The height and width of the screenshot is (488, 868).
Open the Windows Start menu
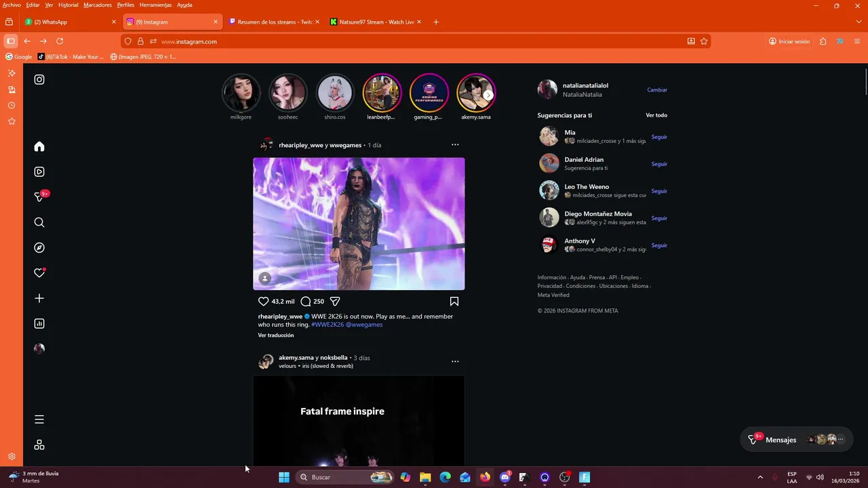pos(284,477)
